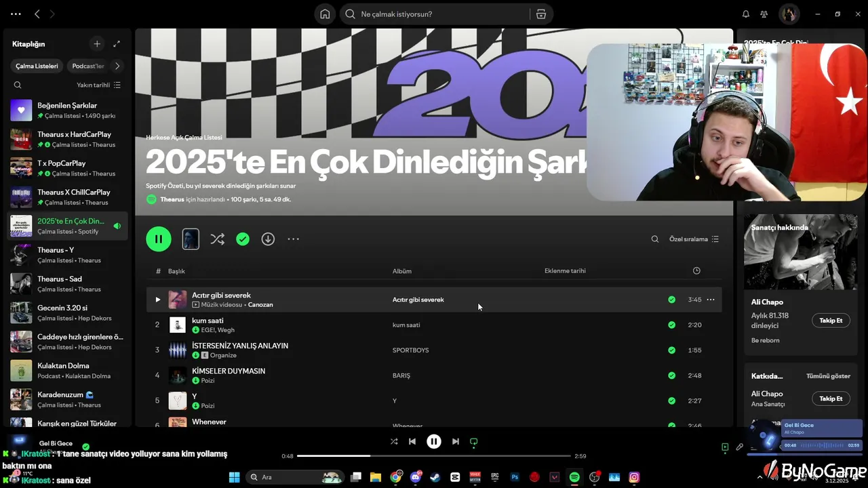Open the Thearus profile link in header
The height and width of the screenshot is (488, 868).
tap(172, 199)
